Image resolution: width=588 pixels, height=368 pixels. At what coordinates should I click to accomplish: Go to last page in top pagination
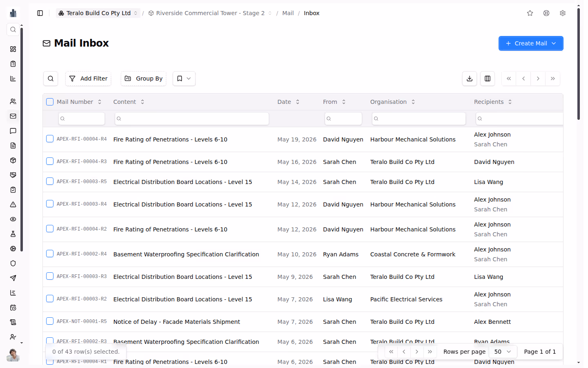point(553,79)
